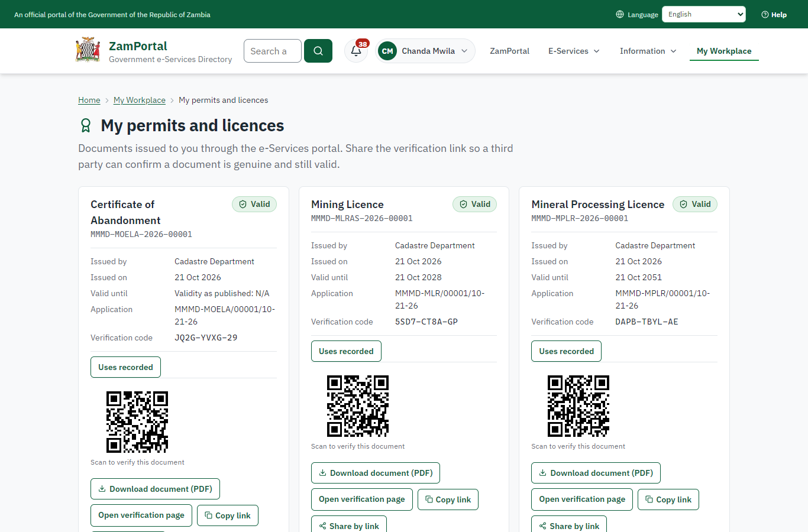Follow the Home breadcrumb link
Screen dimensions: 808x532
point(89,100)
